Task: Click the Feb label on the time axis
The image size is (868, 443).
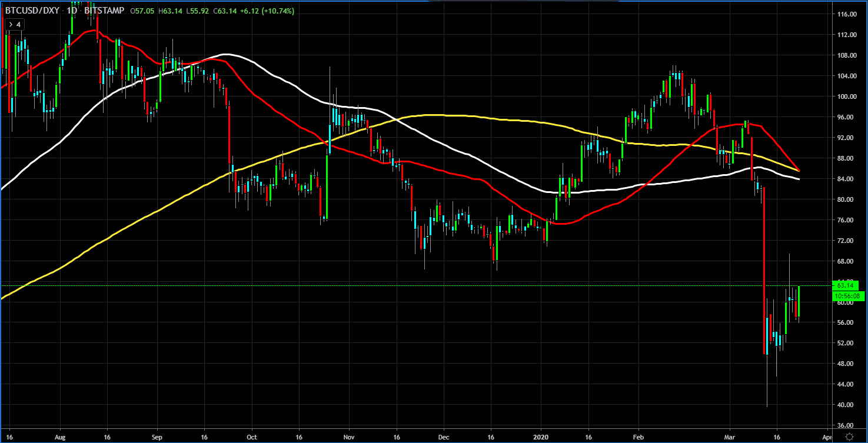Action: tap(637, 438)
